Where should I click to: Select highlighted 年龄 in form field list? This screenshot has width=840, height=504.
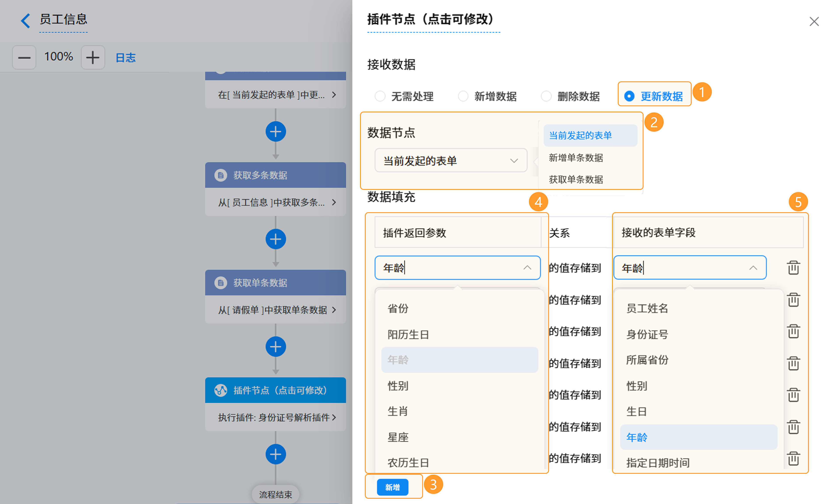tap(698, 437)
